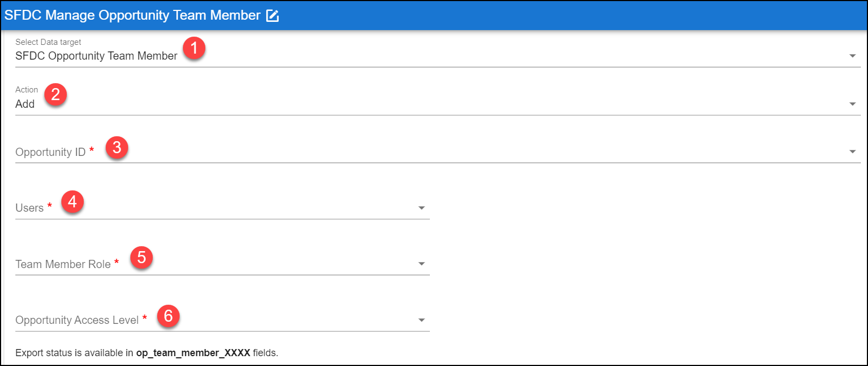The width and height of the screenshot is (868, 366).
Task: Click the SFDC Opportunity Team Member value
Action: tap(96, 56)
